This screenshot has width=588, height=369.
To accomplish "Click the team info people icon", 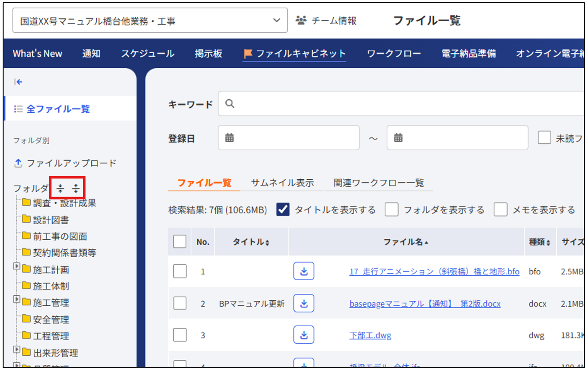I will tap(301, 20).
